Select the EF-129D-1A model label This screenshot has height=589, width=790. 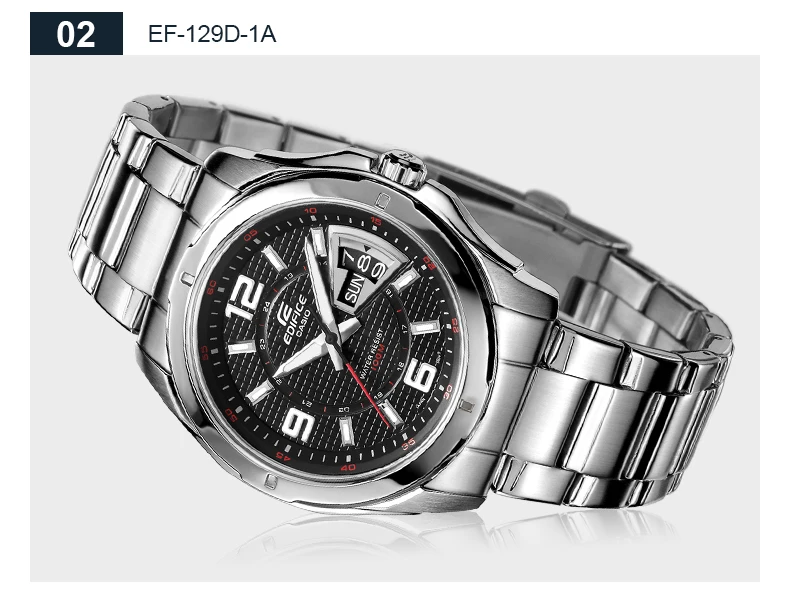coord(212,34)
